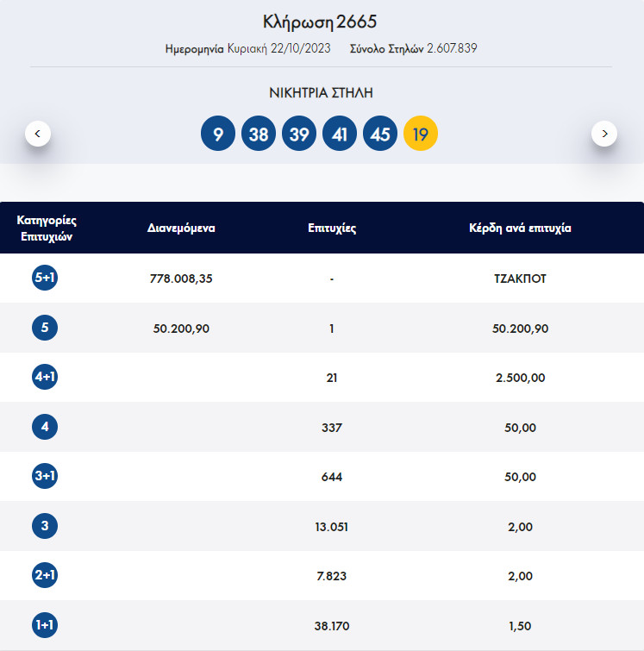The height and width of the screenshot is (651, 644).
Task: Click the Διανεμόμενα column header
Action: pos(181,228)
